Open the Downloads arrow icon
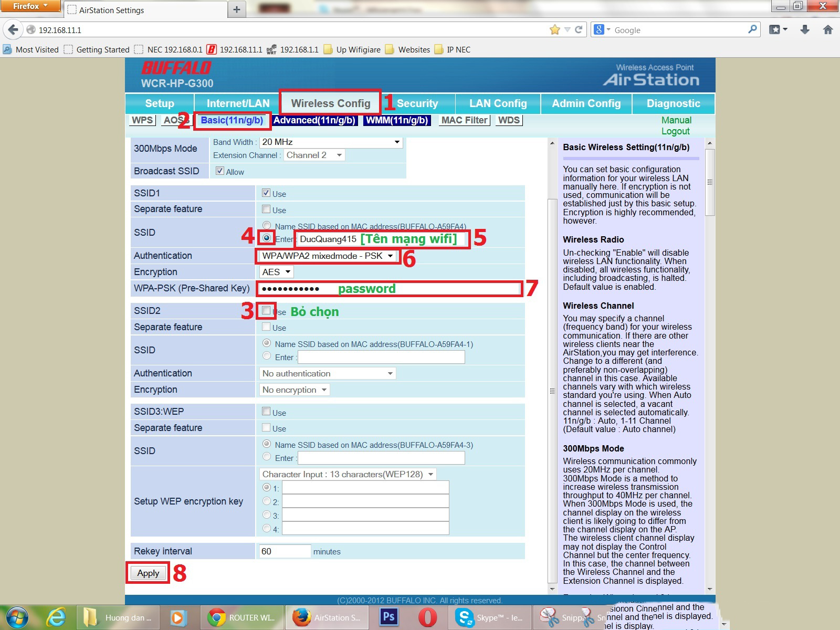The height and width of the screenshot is (630, 840). [x=805, y=30]
